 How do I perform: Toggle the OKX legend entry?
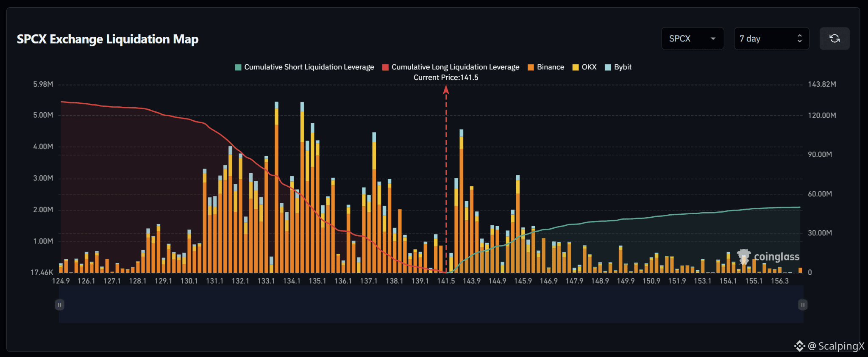coord(584,67)
